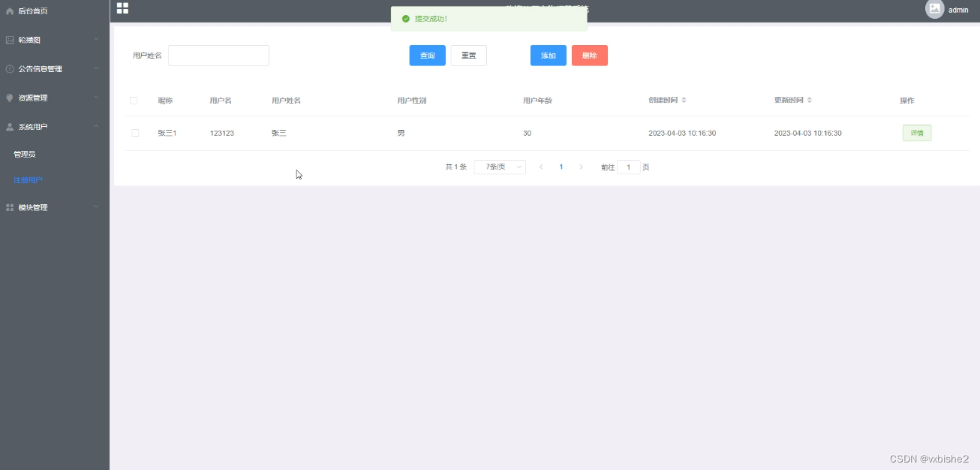Tick the checkbox for the 张三1 row
This screenshot has width=980, height=470.
135,133
